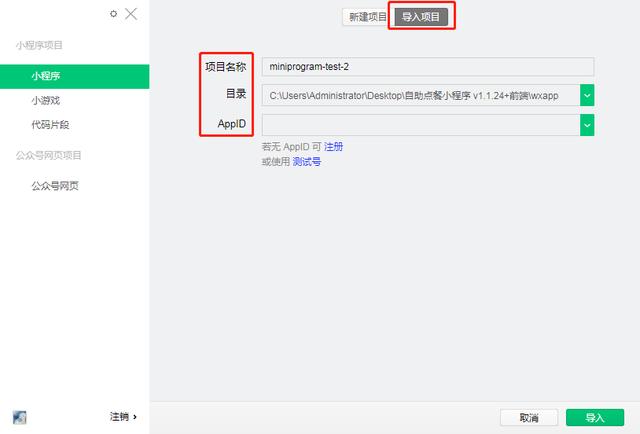The height and width of the screenshot is (434, 640).
Task: Click the user avatar thumbnail
Action: pos(20,417)
